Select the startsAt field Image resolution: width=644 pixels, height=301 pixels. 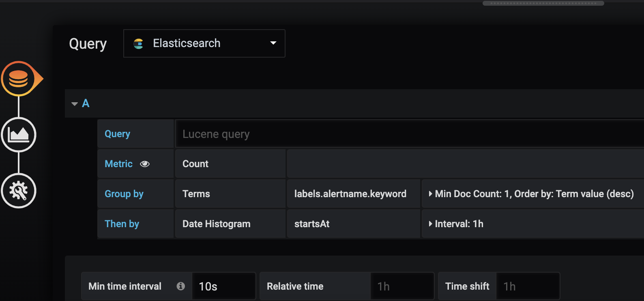pyautogui.click(x=354, y=224)
